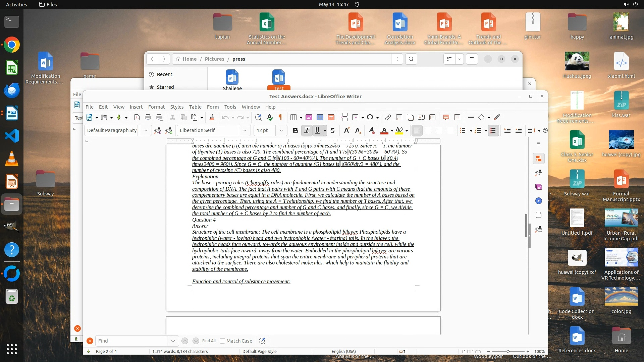Toggle Italic formatting button
Viewport: 644px width, 362px height.
pyautogui.click(x=306, y=131)
